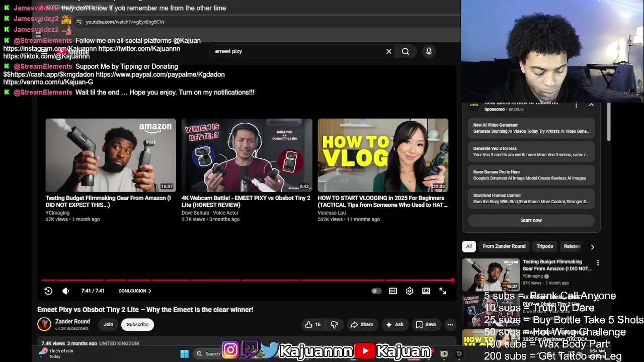The width and height of the screenshot is (644, 362).
Task: Select the Related filter chip
Action: coord(572,246)
